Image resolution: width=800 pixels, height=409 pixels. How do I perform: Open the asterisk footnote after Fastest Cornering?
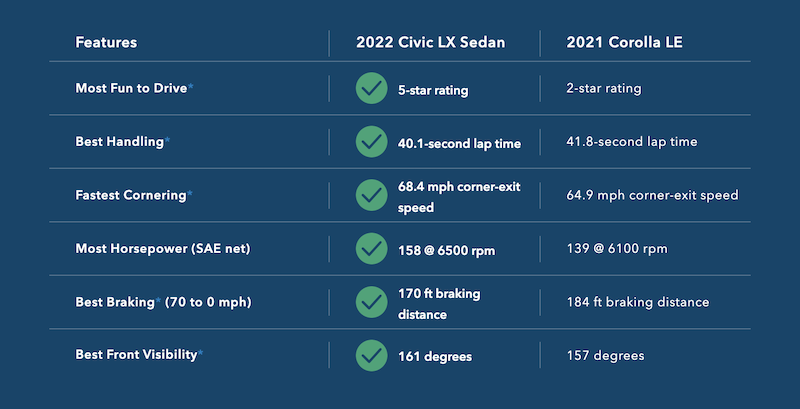pyautogui.click(x=190, y=194)
